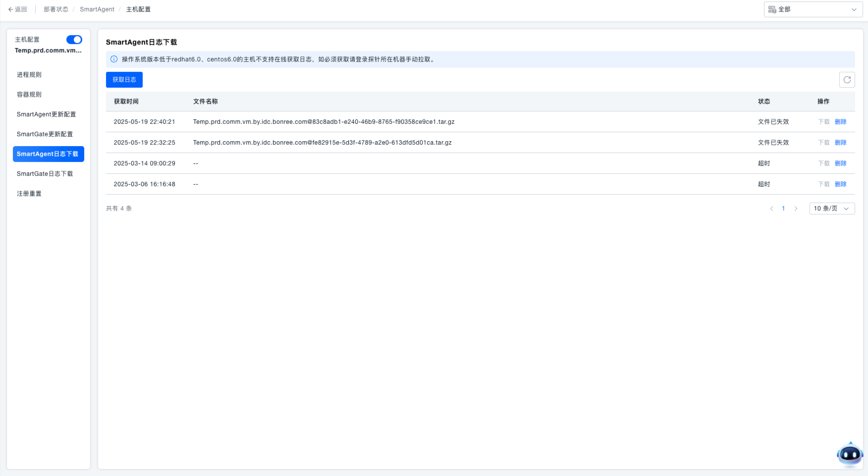Click the back arrow 返回

point(17,9)
